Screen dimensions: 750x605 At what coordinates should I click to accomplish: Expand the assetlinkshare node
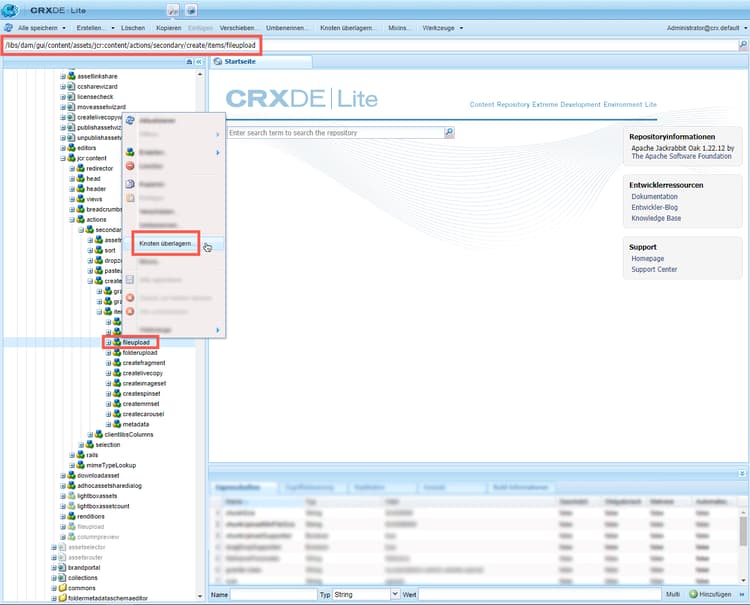click(x=63, y=77)
